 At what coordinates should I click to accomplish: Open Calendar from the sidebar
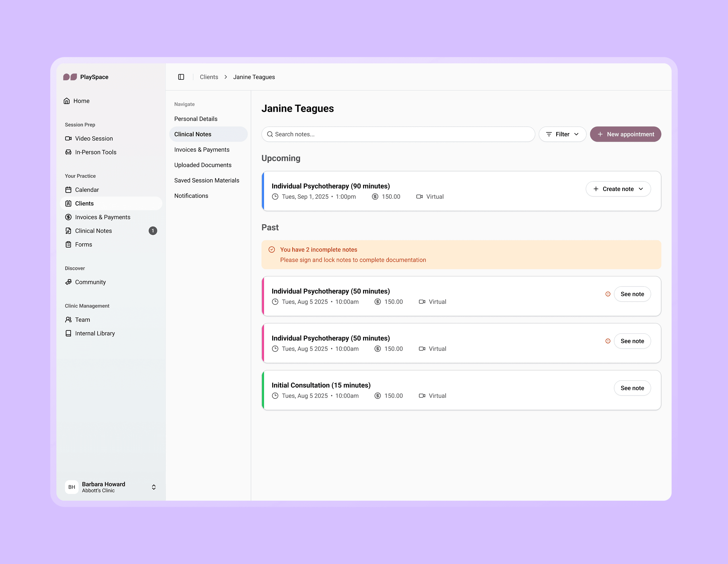pyautogui.click(x=87, y=190)
